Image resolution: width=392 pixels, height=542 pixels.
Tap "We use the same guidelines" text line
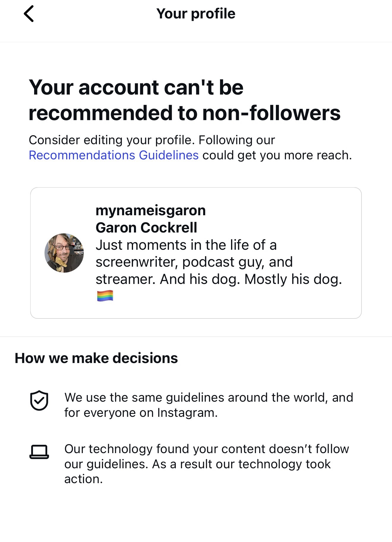coord(208,398)
